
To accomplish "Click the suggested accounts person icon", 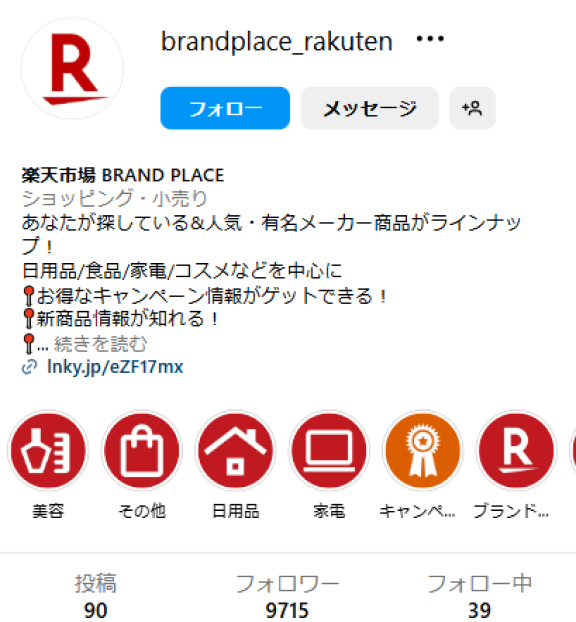I will pos(472,108).
